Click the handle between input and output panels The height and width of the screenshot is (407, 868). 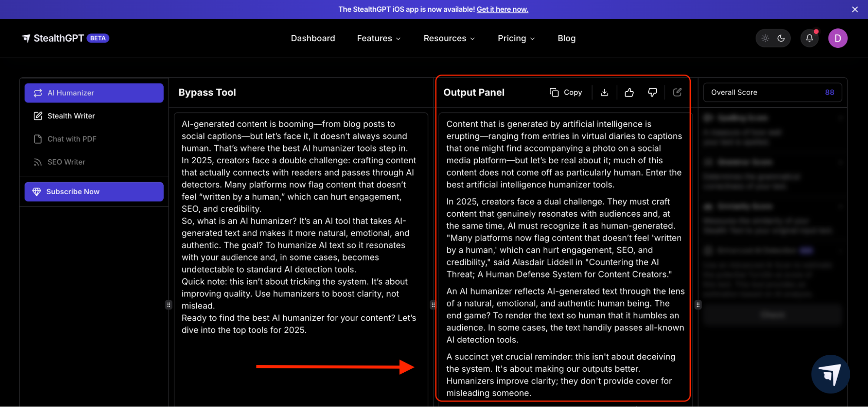tap(433, 305)
